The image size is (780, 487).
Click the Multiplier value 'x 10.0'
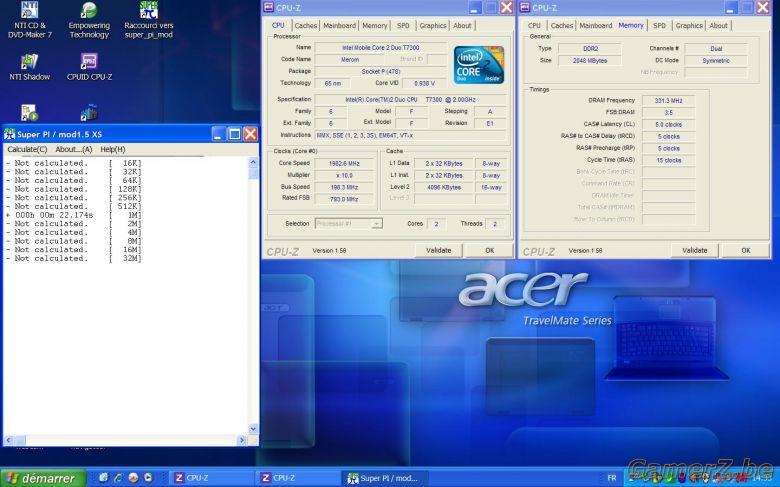(344, 175)
